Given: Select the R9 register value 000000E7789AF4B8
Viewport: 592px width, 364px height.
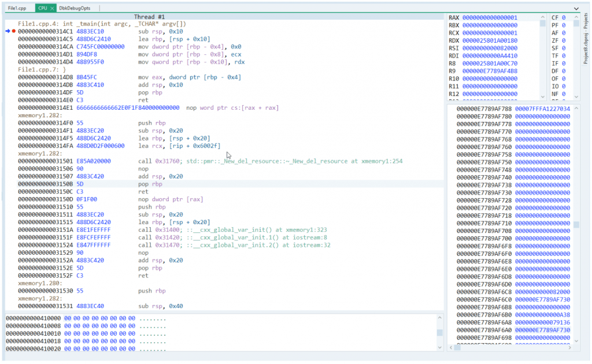Looking at the screenshot, I should tap(490, 71).
